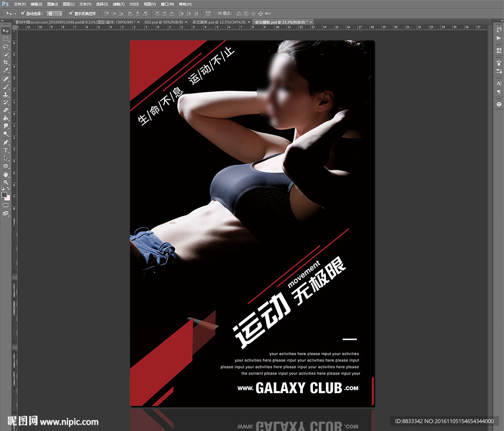This screenshot has width=504, height=431.
Task: Click the align top edges icon
Action: point(106,13)
